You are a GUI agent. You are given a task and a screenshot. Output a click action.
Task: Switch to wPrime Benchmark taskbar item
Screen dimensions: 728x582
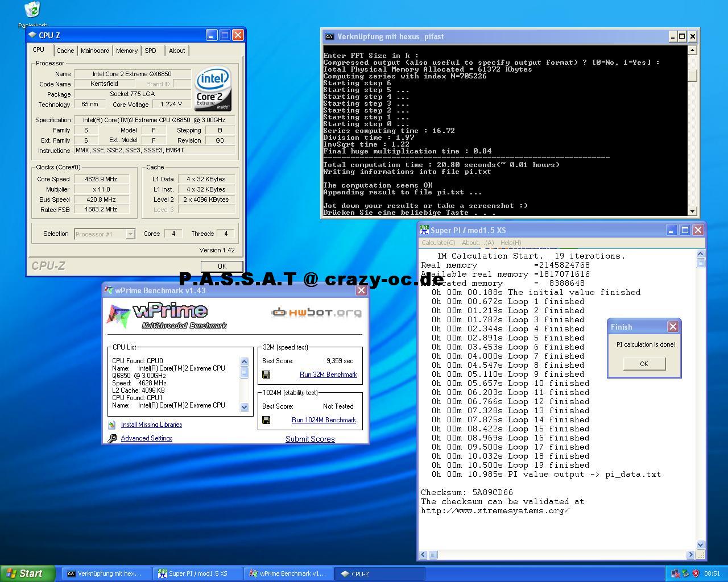click(x=288, y=574)
